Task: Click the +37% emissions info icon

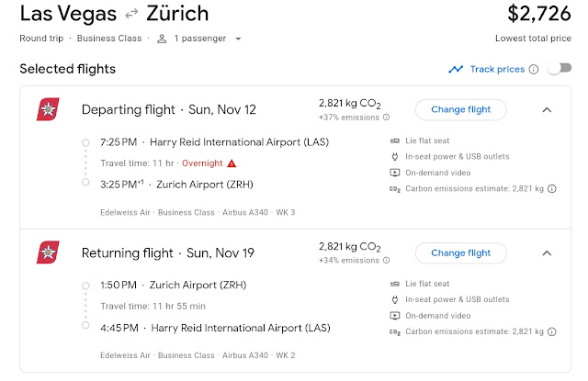Action: pyautogui.click(x=386, y=118)
